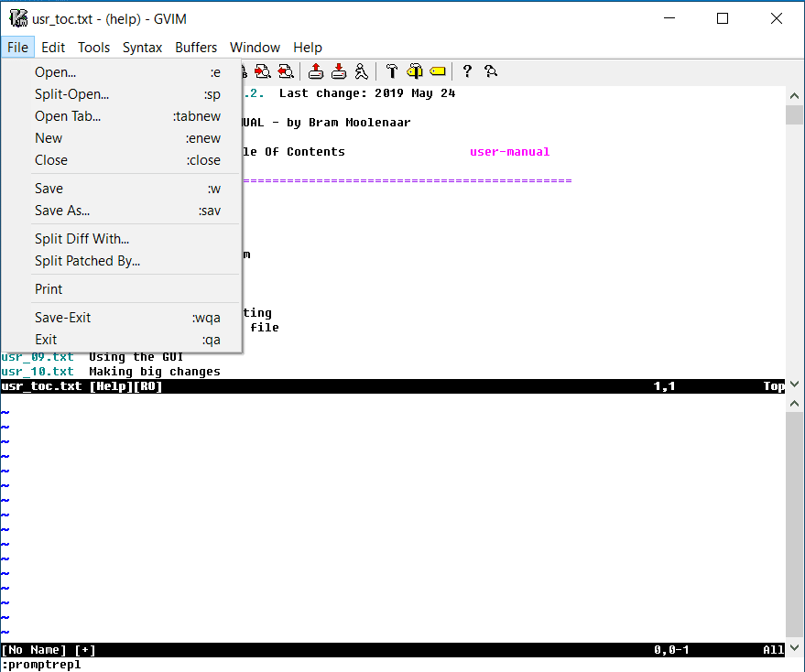Click the :promptrepl command line text

[41, 665]
